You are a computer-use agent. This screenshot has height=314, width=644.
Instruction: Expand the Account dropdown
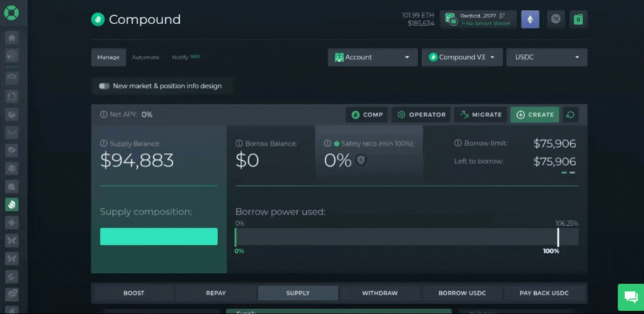coord(372,57)
